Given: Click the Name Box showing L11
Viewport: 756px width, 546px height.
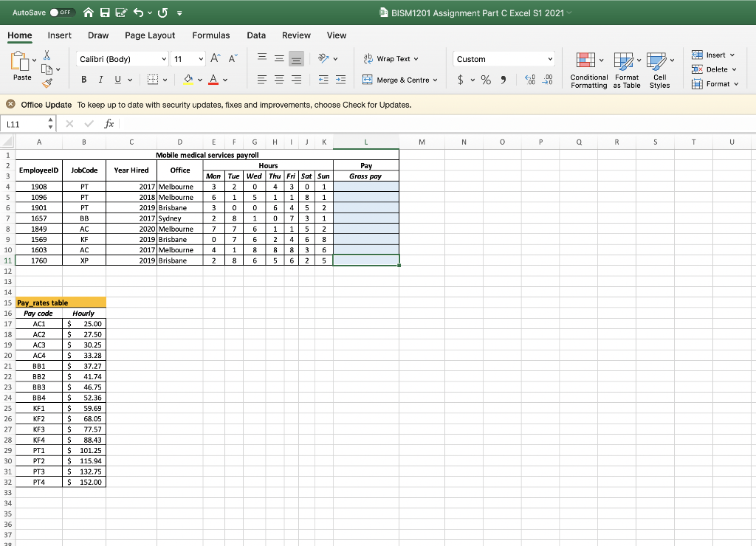Looking at the screenshot, I should (x=22, y=124).
